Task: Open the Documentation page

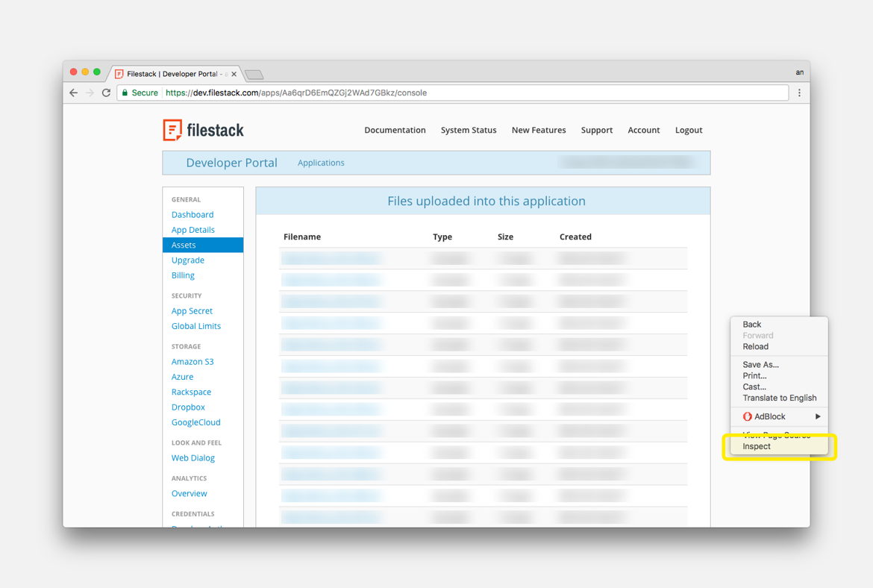Action: [395, 130]
